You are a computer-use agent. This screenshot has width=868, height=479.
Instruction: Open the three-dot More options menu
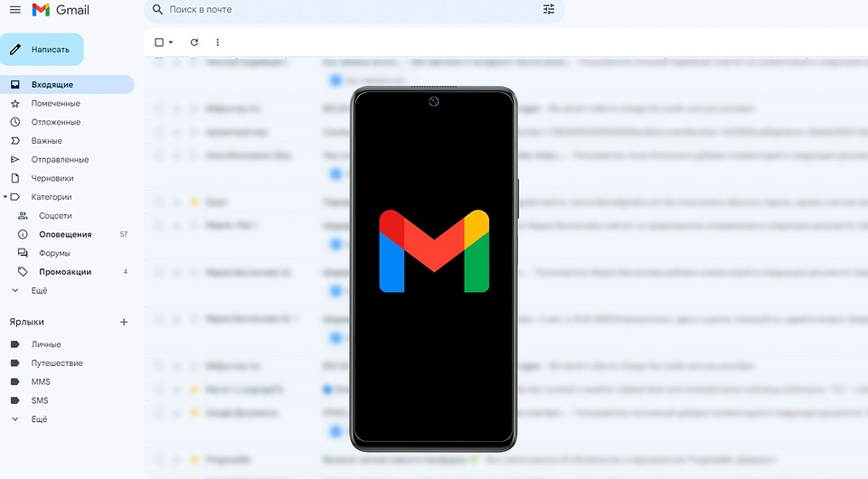(x=218, y=42)
